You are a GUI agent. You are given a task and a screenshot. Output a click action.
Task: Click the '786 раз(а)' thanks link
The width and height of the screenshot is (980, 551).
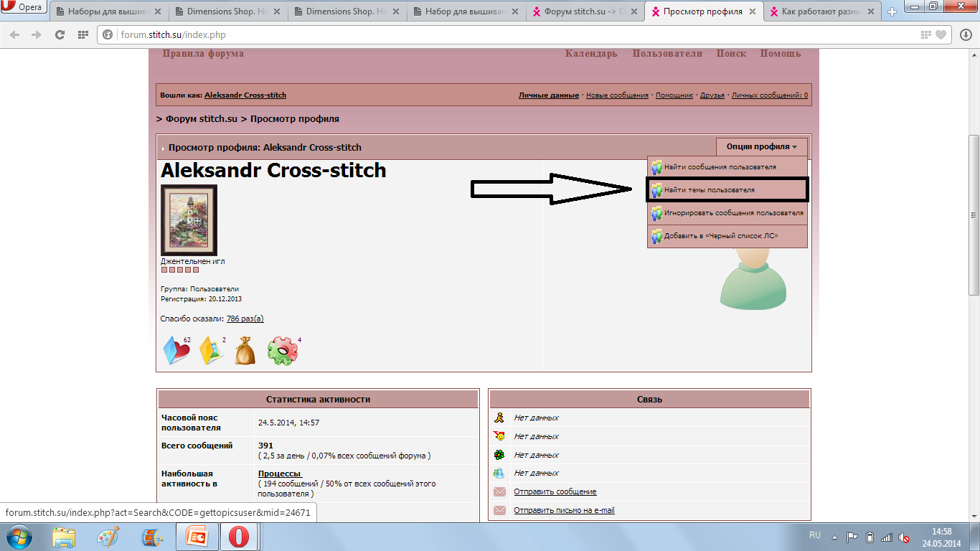245,319
